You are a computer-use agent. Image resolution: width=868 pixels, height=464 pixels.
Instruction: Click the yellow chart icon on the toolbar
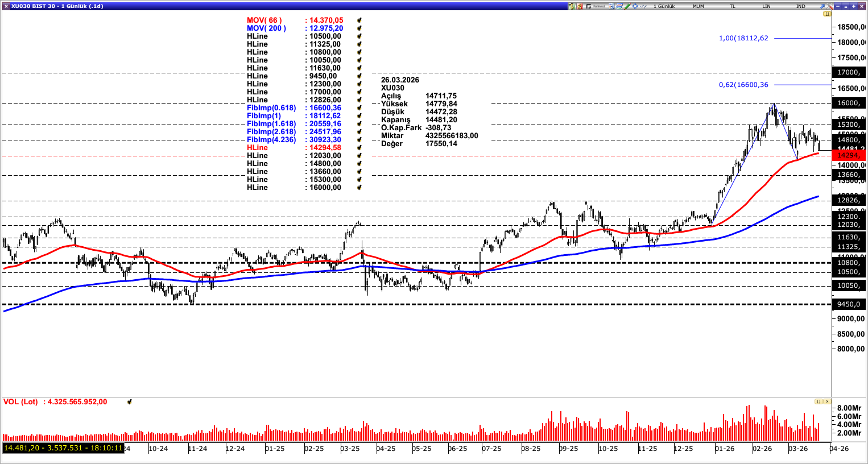click(x=571, y=6)
